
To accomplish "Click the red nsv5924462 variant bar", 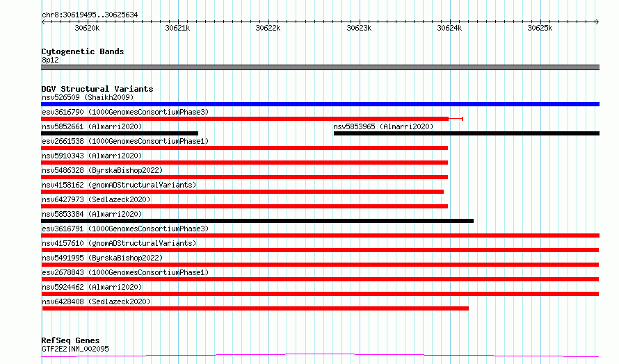I will click(x=320, y=294).
